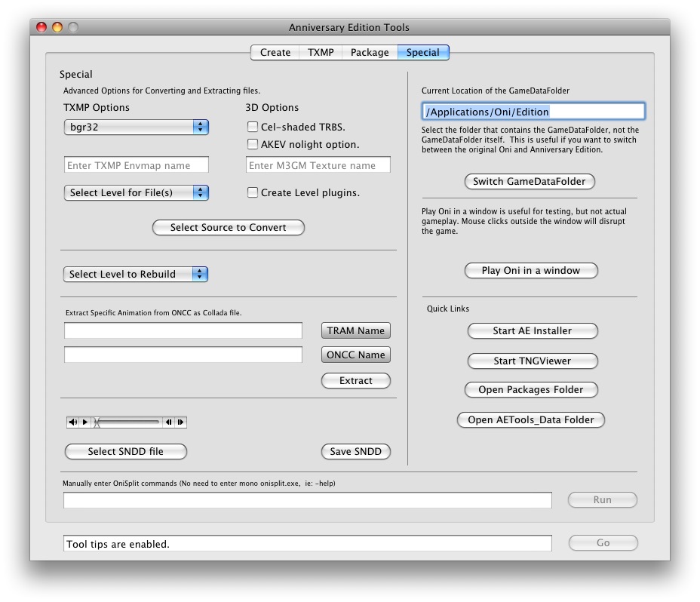
Task: Click the TRAM name text field
Action: click(x=183, y=330)
